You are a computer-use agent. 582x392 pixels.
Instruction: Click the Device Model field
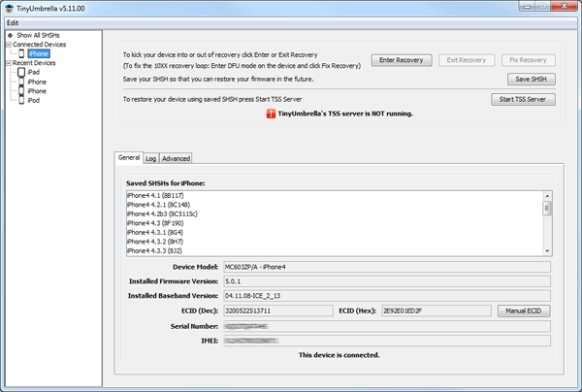[x=387, y=267]
